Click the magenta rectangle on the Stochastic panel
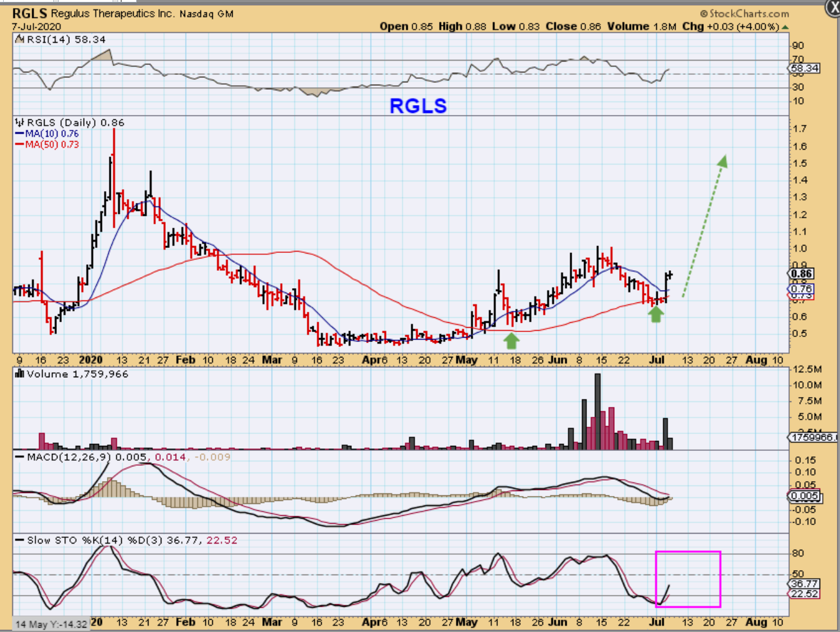 688,552
